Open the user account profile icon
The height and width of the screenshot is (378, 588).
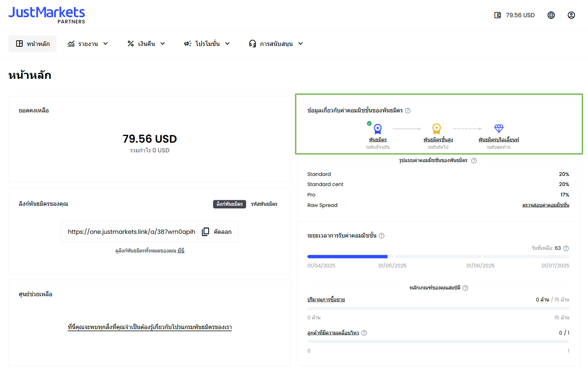click(571, 15)
